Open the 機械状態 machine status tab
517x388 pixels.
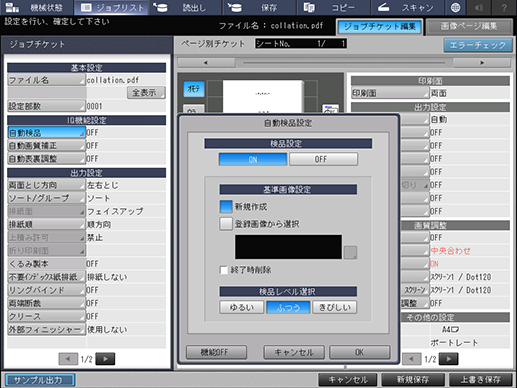pos(34,7)
